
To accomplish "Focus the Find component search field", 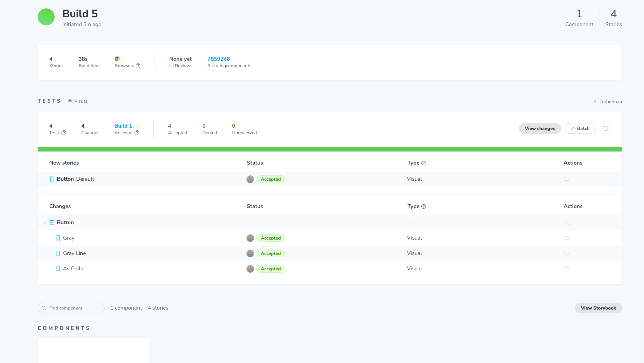I will (71, 308).
